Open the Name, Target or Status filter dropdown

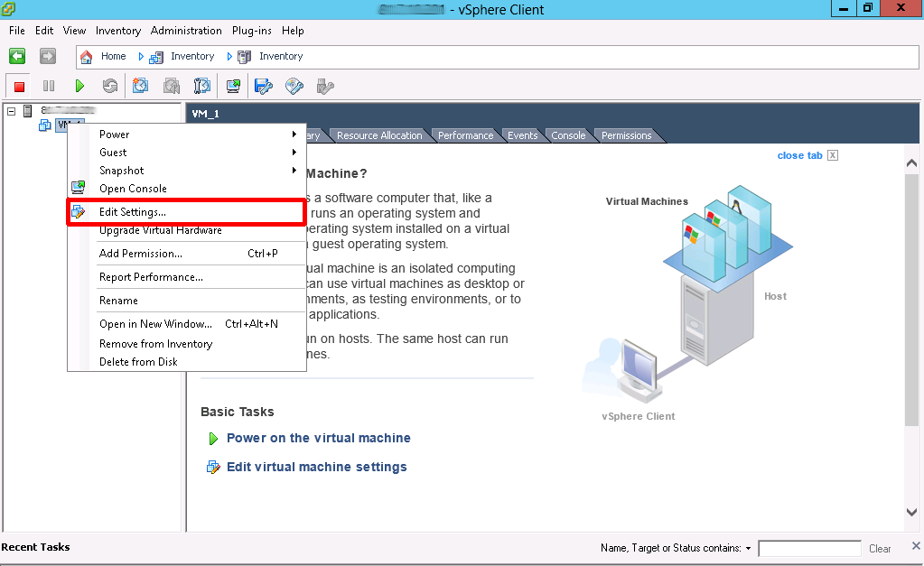pos(749,548)
